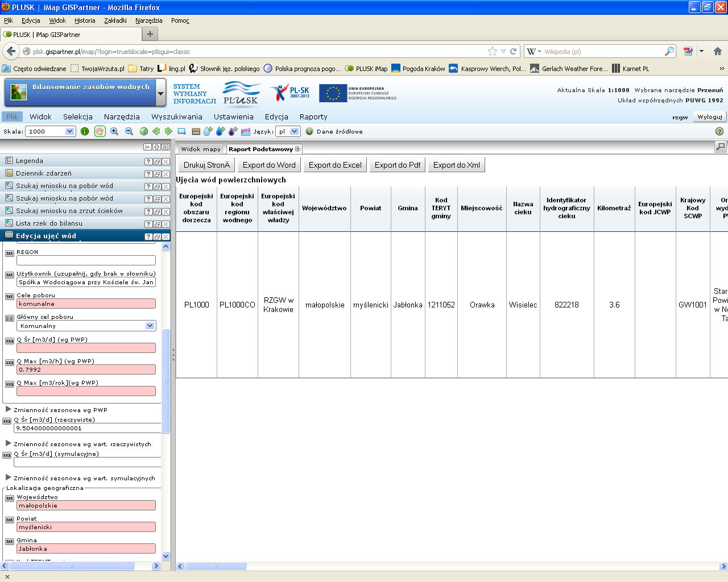This screenshot has width=728, height=582.
Task: Open the Bilansowanie zasobów wodnych project dropdown
Action: (161, 93)
